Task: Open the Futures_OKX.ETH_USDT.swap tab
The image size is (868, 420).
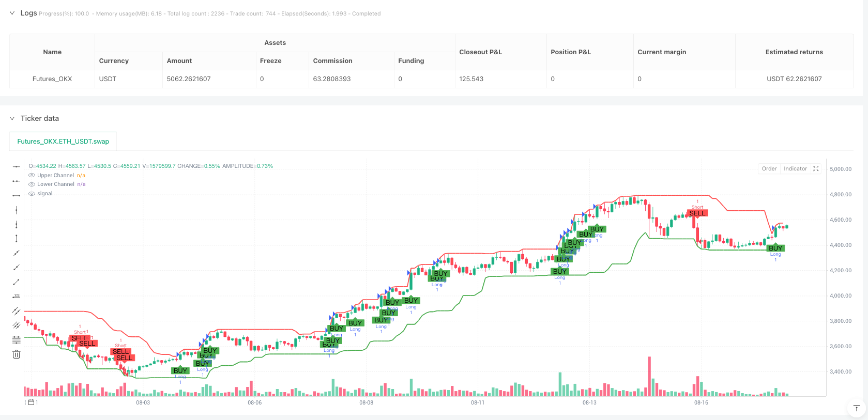Action: 63,142
